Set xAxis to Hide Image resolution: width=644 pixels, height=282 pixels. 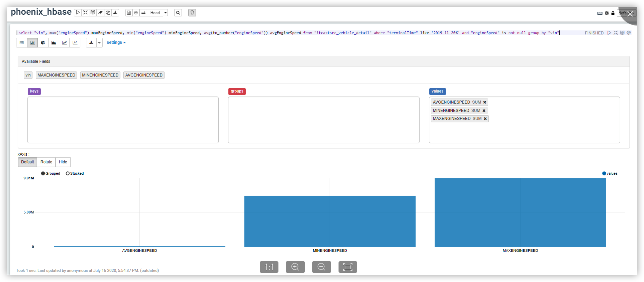tap(63, 162)
